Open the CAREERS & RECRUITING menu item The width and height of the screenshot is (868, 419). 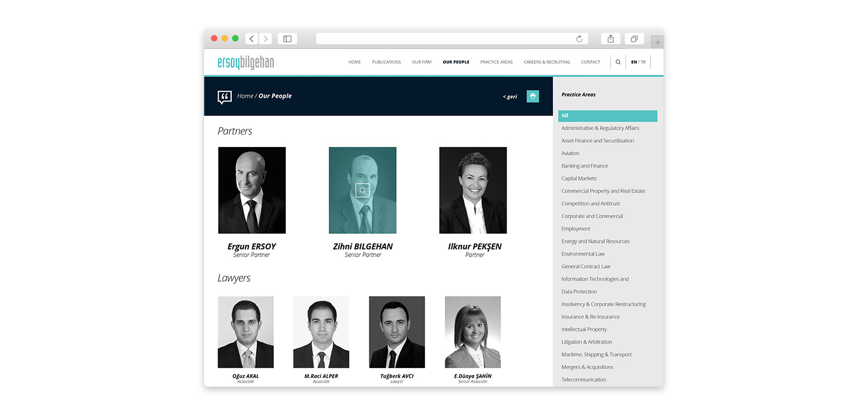click(x=547, y=62)
